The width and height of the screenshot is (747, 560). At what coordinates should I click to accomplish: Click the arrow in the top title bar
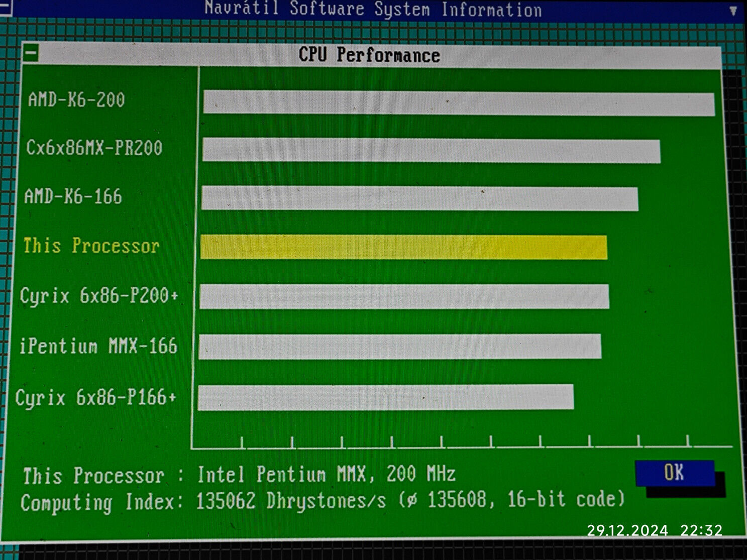pos(733,11)
